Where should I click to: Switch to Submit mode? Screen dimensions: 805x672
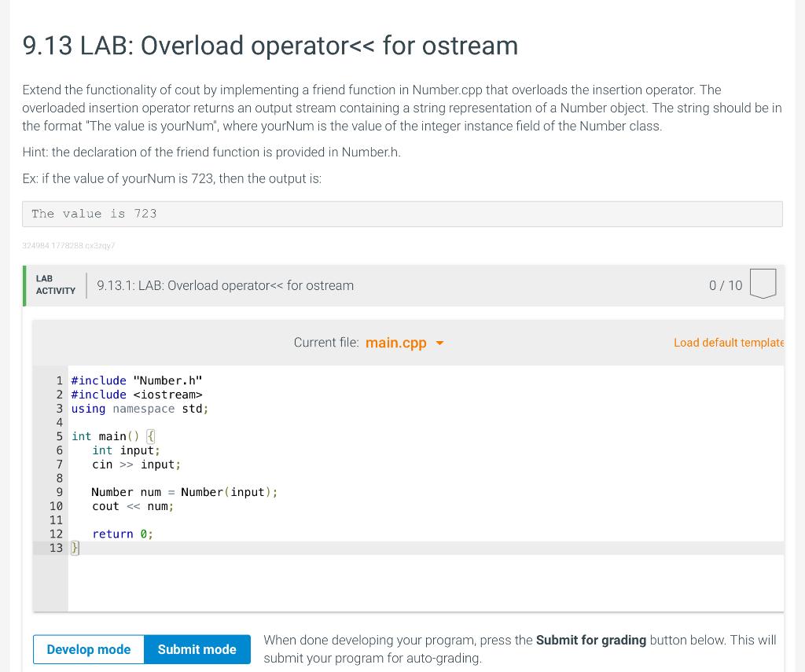point(197,649)
